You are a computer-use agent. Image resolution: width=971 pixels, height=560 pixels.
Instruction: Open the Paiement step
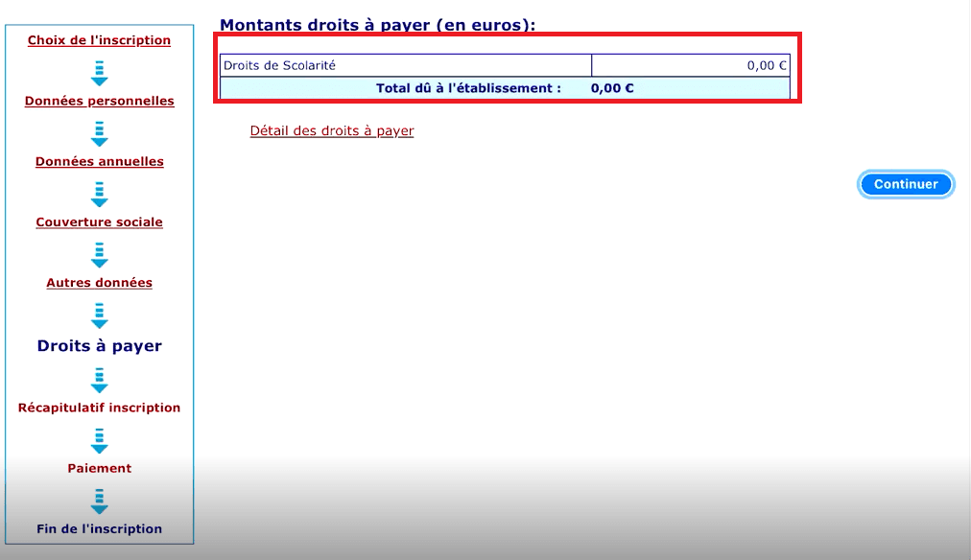click(x=99, y=468)
